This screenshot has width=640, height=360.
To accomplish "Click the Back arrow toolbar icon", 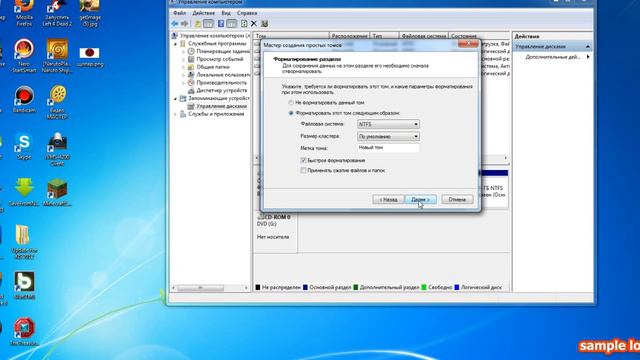I will point(175,24).
